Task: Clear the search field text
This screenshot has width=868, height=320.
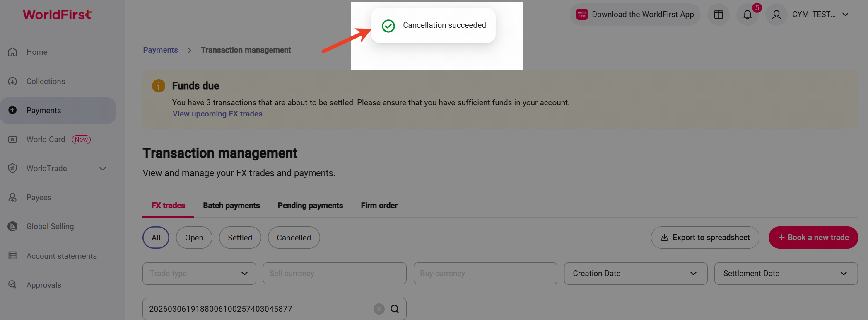Action: point(379,309)
